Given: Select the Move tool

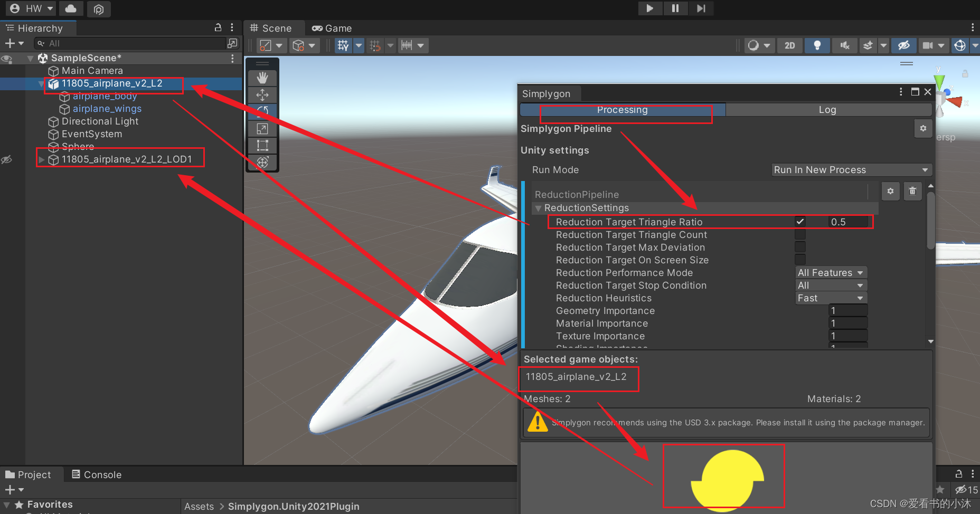Looking at the screenshot, I should (x=262, y=95).
